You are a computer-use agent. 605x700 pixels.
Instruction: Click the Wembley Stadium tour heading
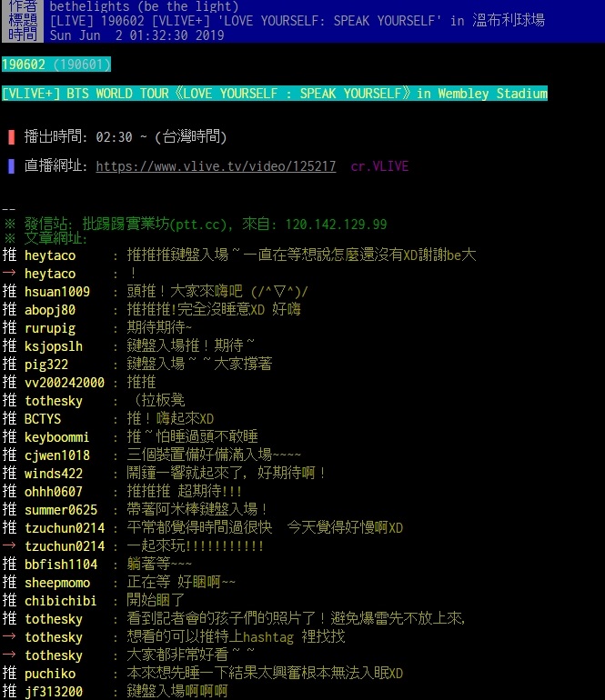click(275, 94)
